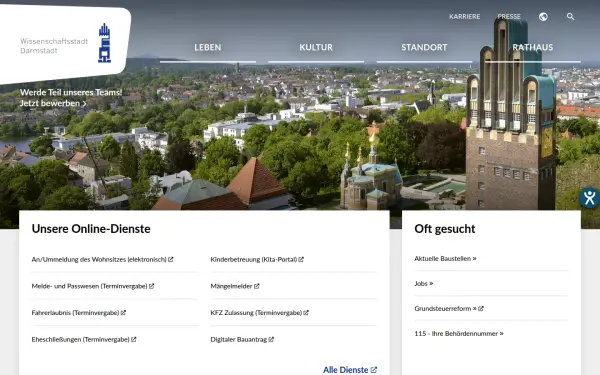Click external-link icon beside KFZ Zulassung
This screenshot has width=600, height=375.
(306, 313)
